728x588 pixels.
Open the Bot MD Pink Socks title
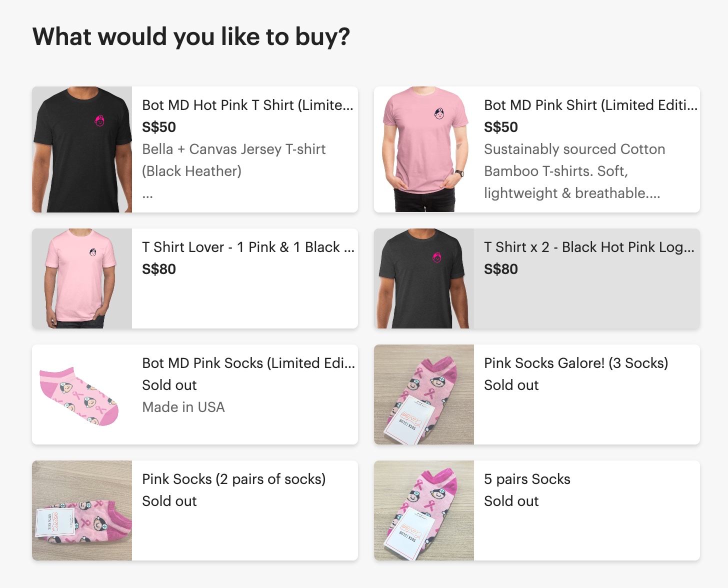pos(248,363)
